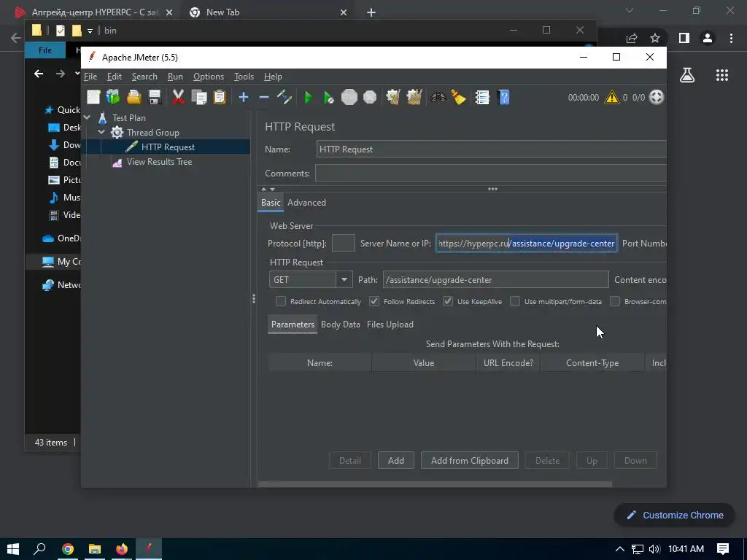Switch to the Advanced tab
Screen dimensions: 747x560
(x=307, y=203)
